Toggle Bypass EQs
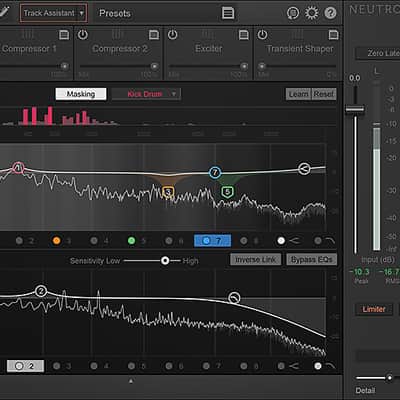This screenshot has height=400, width=400. pyautogui.click(x=312, y=260)
